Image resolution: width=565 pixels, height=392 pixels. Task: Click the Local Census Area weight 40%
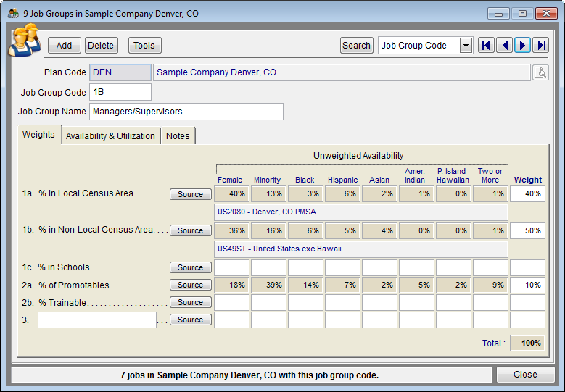(x=527, y=194)
